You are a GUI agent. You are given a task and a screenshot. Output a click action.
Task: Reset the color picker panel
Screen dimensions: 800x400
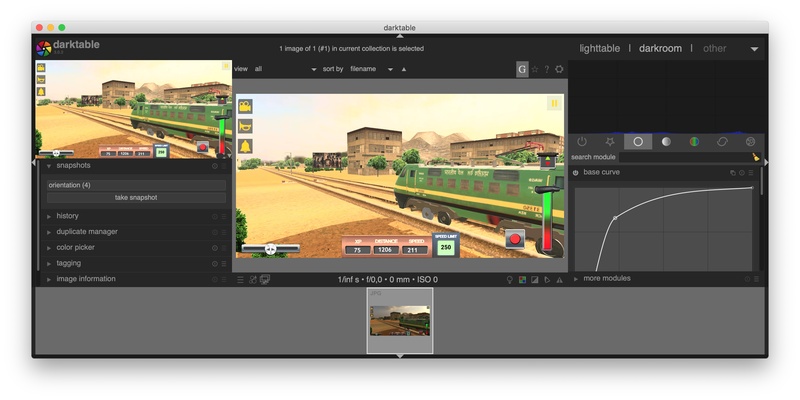click(x=215, y=248)
